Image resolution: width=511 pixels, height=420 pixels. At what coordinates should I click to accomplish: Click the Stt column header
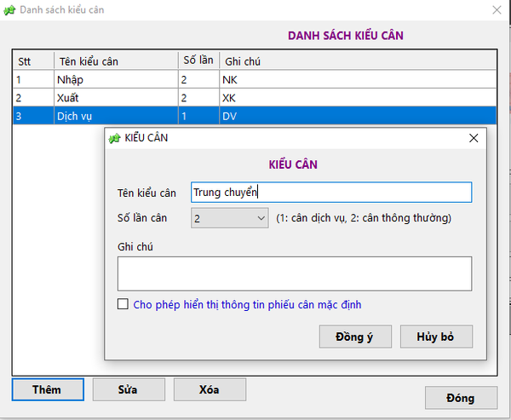pyautogui.click(x=33, y=60)
